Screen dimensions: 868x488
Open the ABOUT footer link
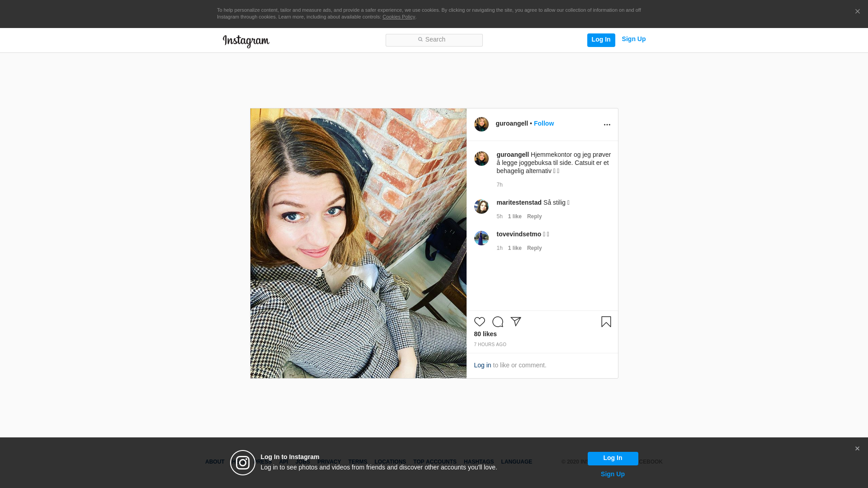pyautogui.click(x=215, y=462)
